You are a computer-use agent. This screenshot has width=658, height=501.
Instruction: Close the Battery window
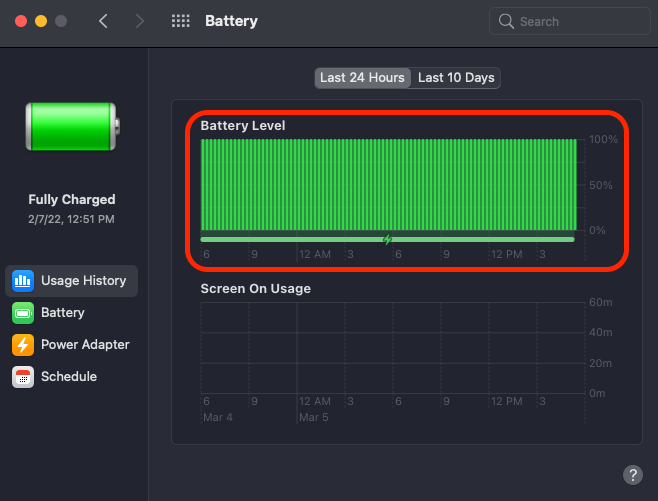click(21, 21)
